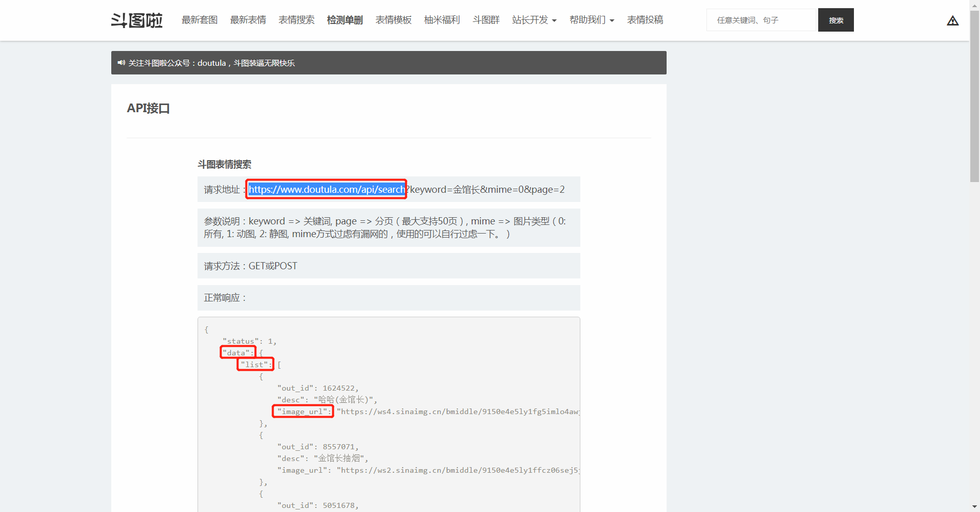
Task: Click the vertical scrollbar thumb
Action: coord(974,96)
